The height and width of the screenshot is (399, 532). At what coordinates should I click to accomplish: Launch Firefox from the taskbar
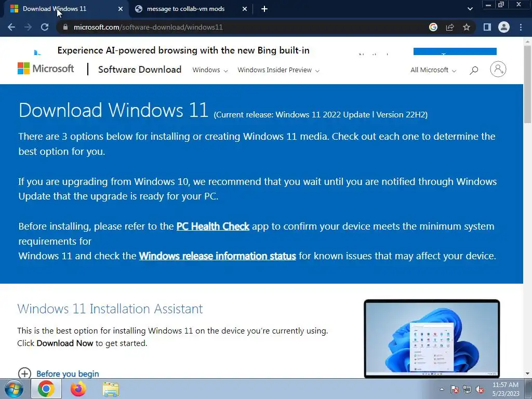[78, 389]
